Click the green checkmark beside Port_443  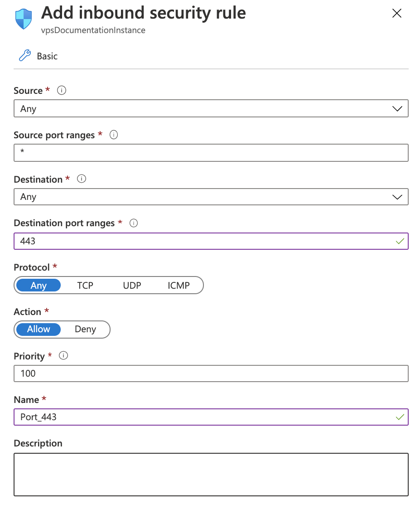pos(400,417)
